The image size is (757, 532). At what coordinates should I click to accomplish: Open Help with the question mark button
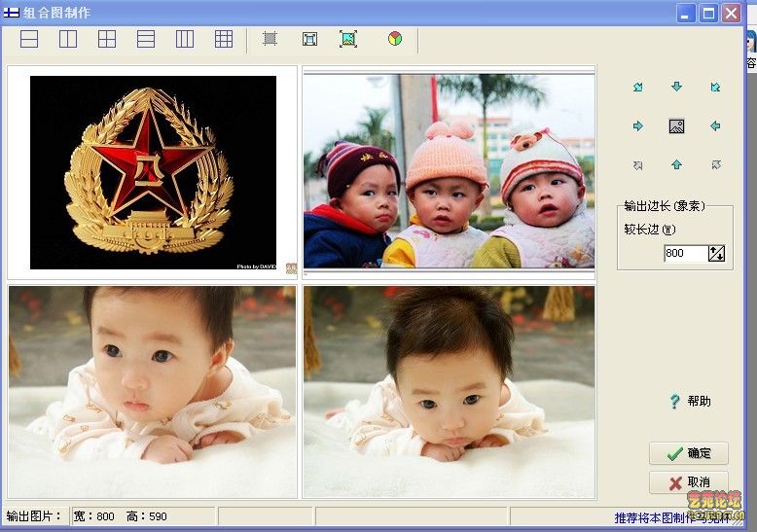690,401
